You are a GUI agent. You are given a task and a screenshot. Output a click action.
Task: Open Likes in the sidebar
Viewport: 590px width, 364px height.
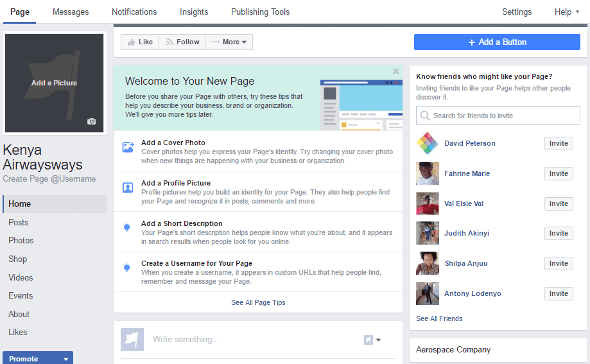pyautogui.click(x=18, y=333)
